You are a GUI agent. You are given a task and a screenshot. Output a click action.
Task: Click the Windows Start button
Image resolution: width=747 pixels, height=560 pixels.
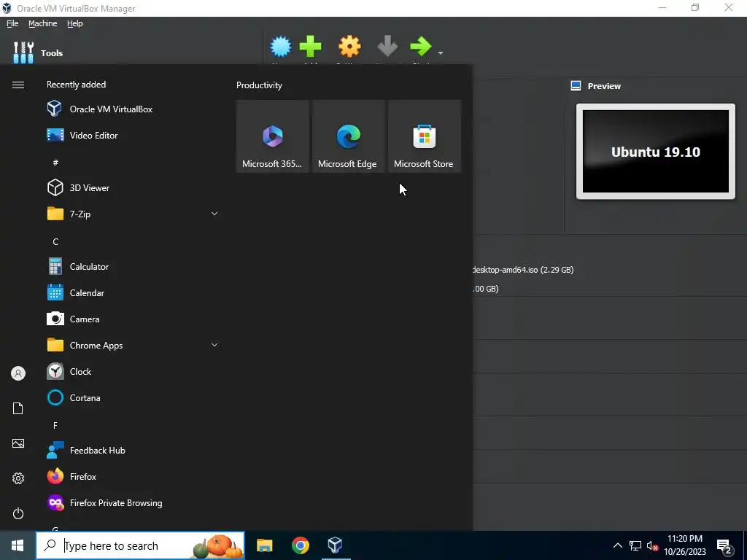tap(18, 545)
